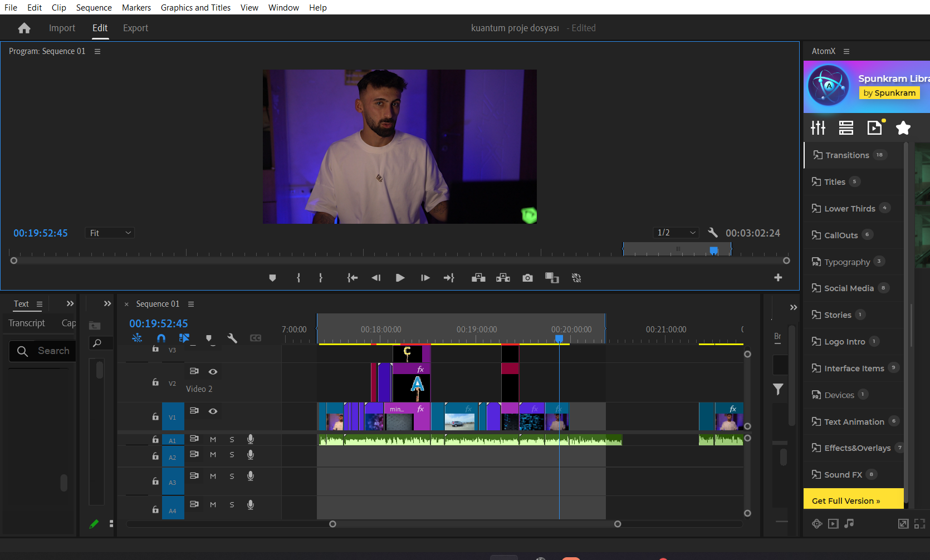
Task: Mute audio track A1
Action: 213,439
